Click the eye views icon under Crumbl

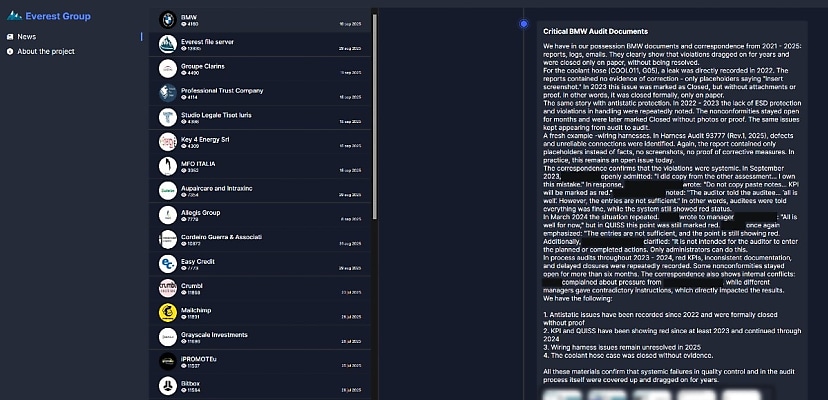click(x=184, y=292)
